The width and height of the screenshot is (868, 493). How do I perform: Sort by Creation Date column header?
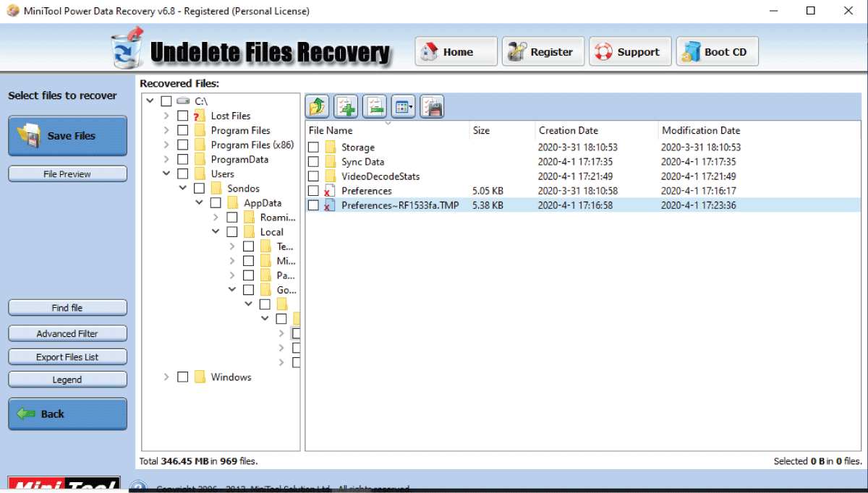click(x=597, y=130)
